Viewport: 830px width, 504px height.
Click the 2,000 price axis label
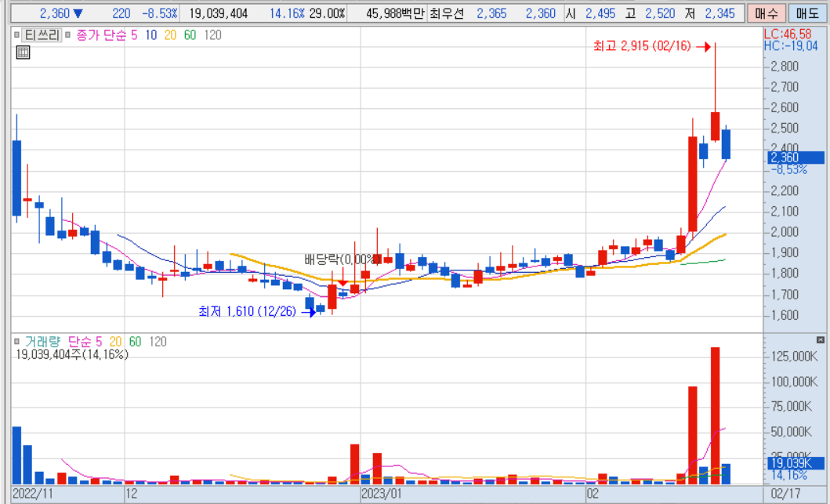click(784, 232)
